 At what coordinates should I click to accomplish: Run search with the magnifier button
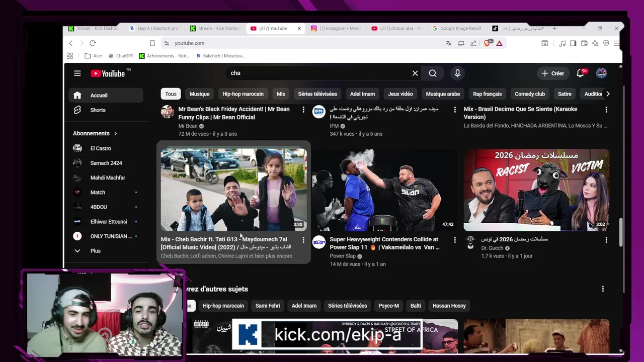(x=433, y=73)
